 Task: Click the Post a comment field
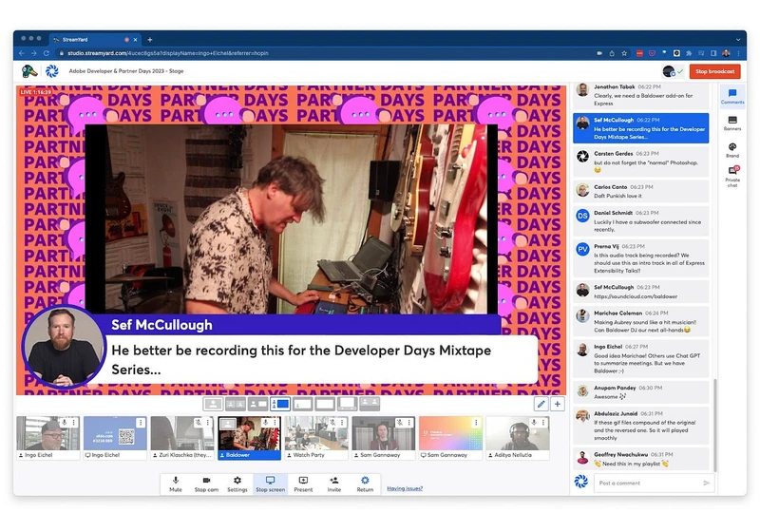click(x=648, y=483)
